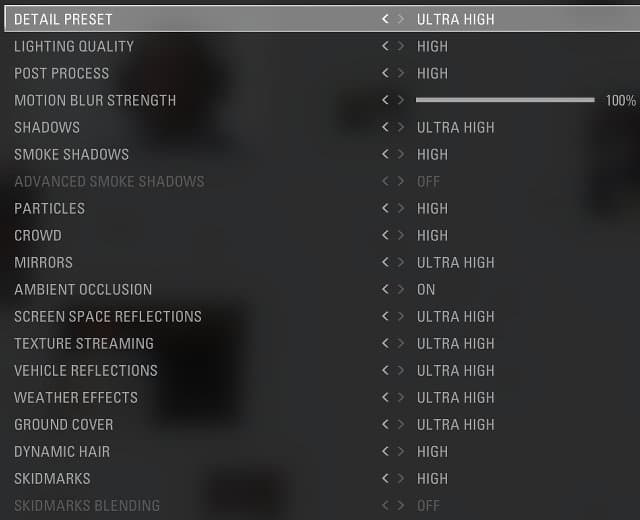The height and width of the screenshot is (520, 640).
Task: Lower Particles setting with left arrow
Action: (x=385, y=208)
